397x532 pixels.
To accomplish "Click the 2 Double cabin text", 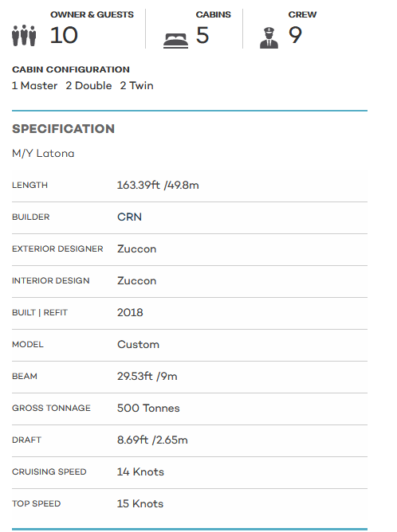I will coord(88,85).
